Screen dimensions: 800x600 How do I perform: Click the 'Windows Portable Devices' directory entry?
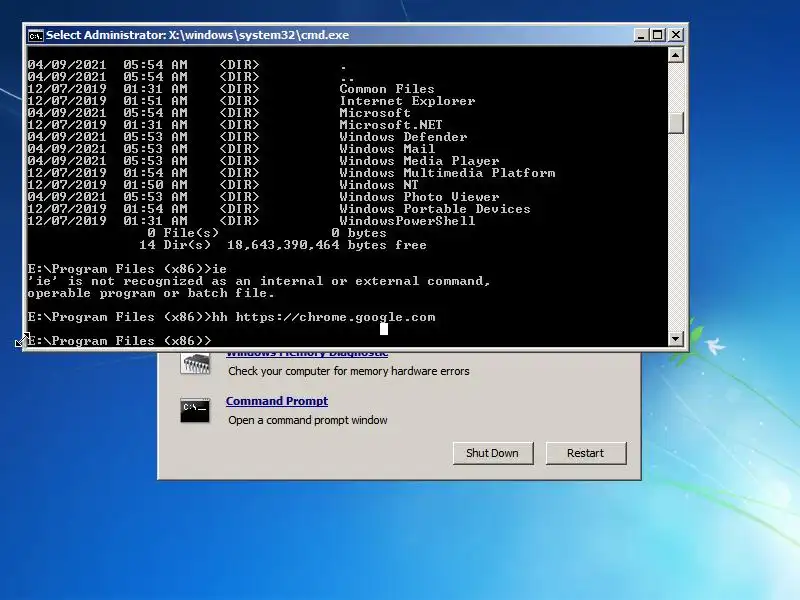click(x=435, y=209)
